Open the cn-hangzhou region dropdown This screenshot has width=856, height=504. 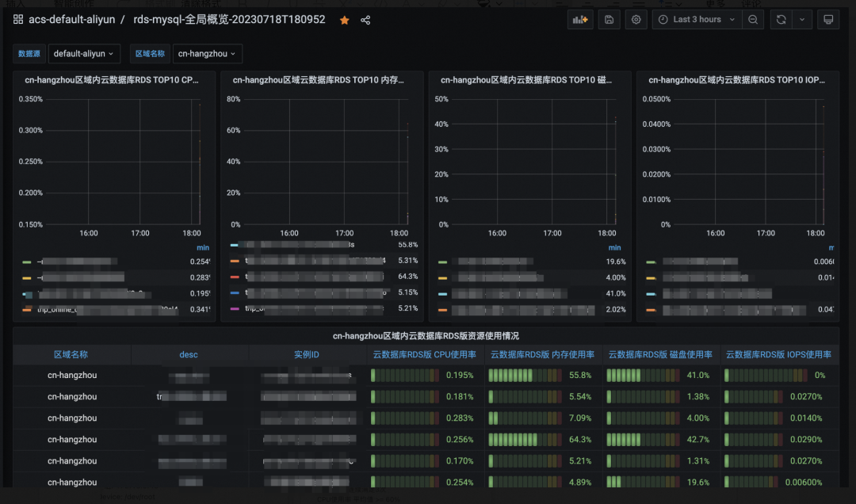click(x=207, y=54)
